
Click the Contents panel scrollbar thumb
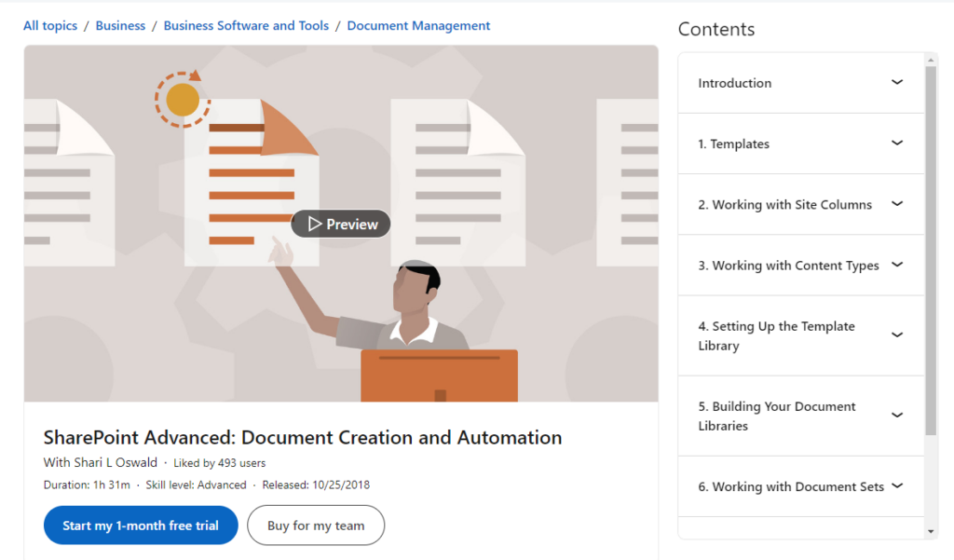tap(931, 251)
